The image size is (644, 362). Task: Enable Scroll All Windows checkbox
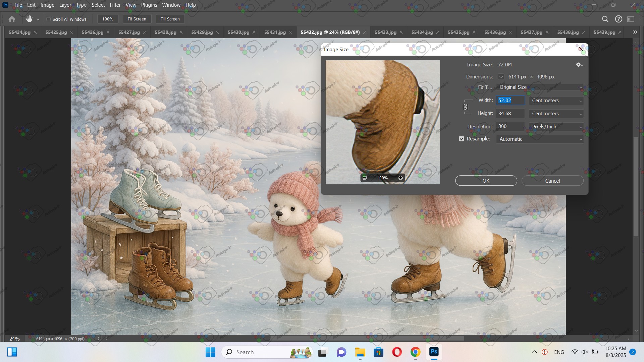tap(49, 19)
